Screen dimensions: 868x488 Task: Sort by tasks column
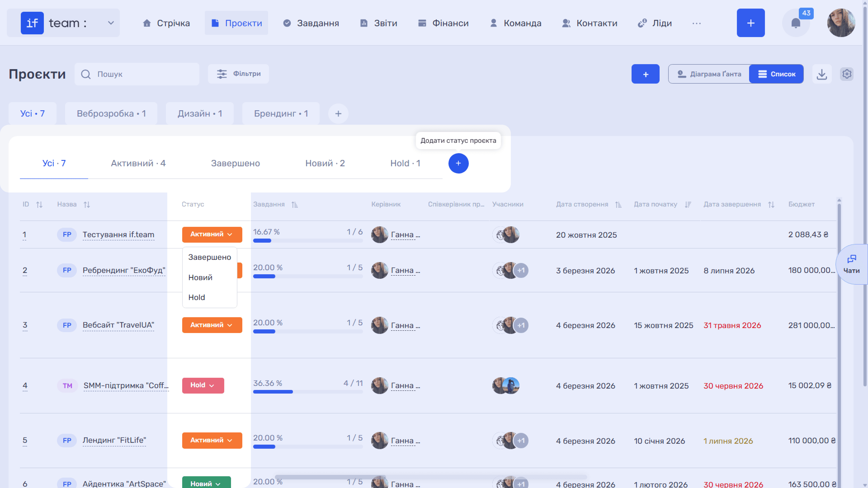click(295, 204)
